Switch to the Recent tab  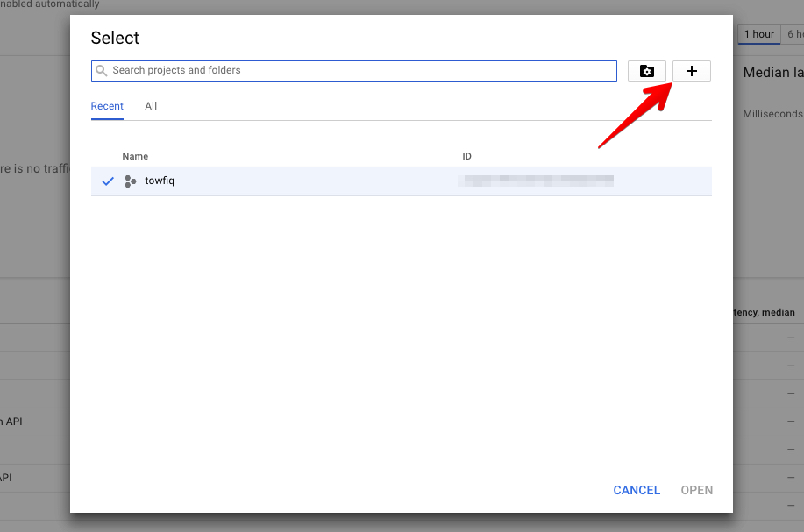coord(107,106)
